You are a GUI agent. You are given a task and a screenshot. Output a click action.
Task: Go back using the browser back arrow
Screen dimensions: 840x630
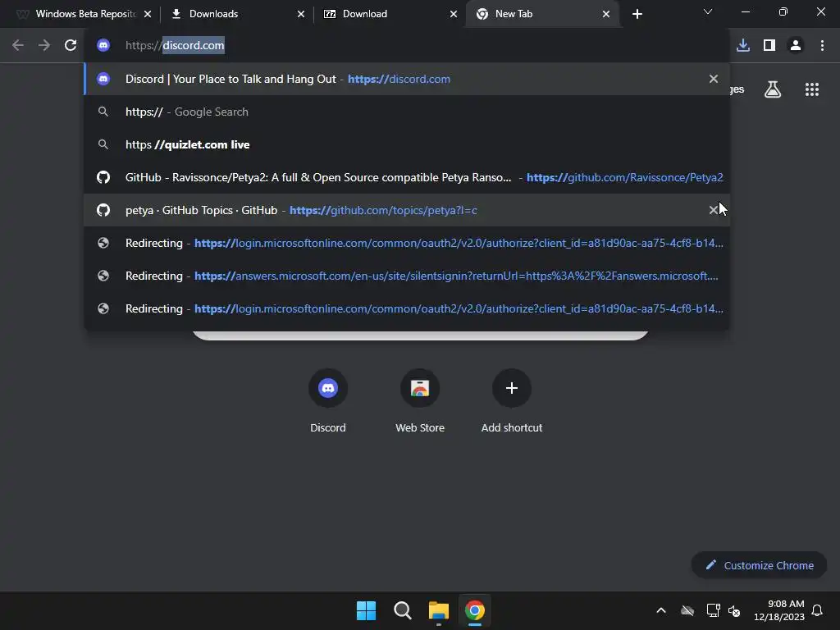(x=18, y=46)
